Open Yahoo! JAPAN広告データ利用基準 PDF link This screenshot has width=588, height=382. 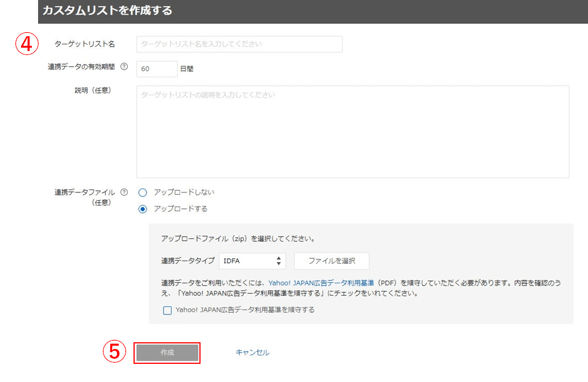321,283
